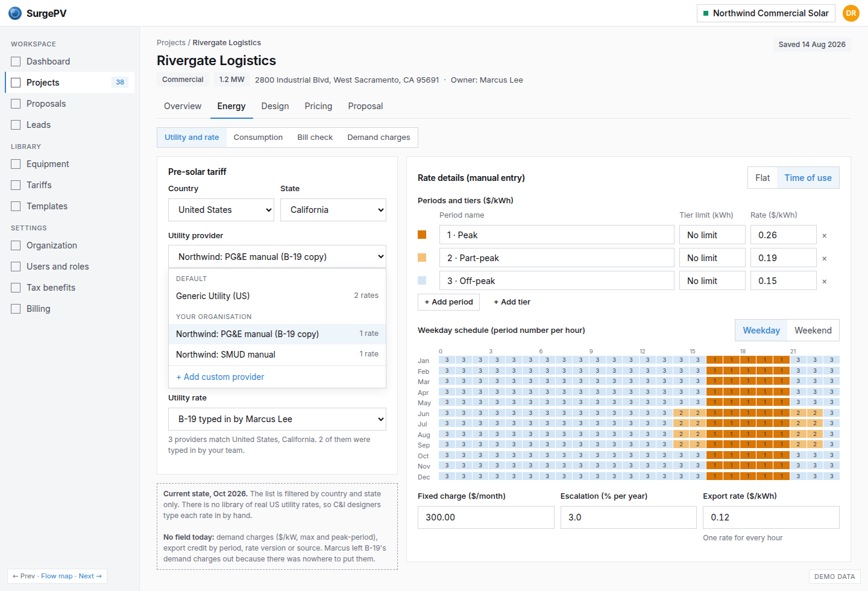Click the Equipment sidebar icon

tap(16, 164)
